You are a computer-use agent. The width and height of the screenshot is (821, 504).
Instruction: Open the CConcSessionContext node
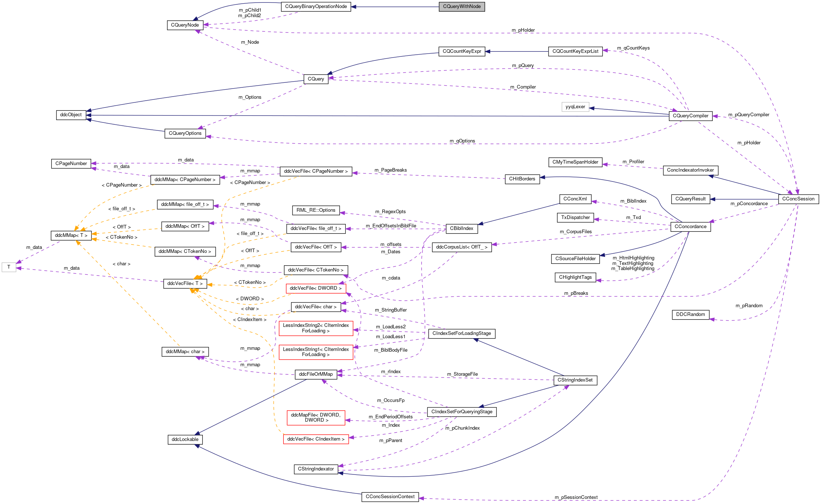pyautogui.click(x=390, y=497)
